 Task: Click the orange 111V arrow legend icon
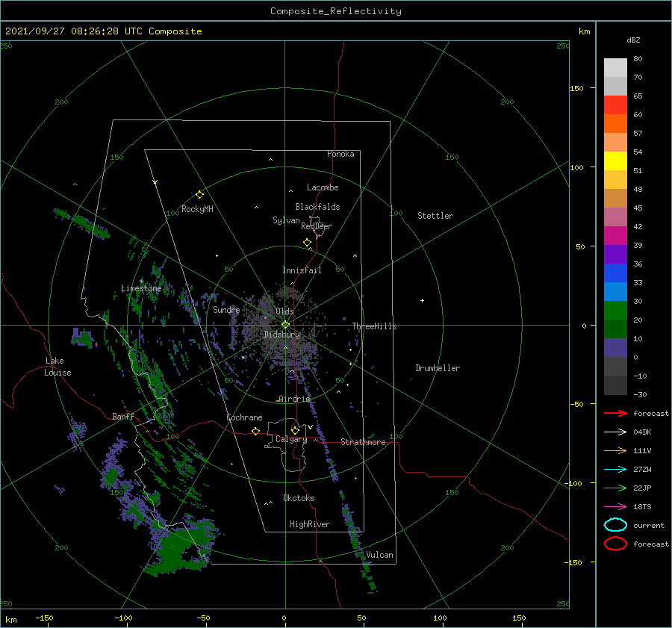[615, 450]
